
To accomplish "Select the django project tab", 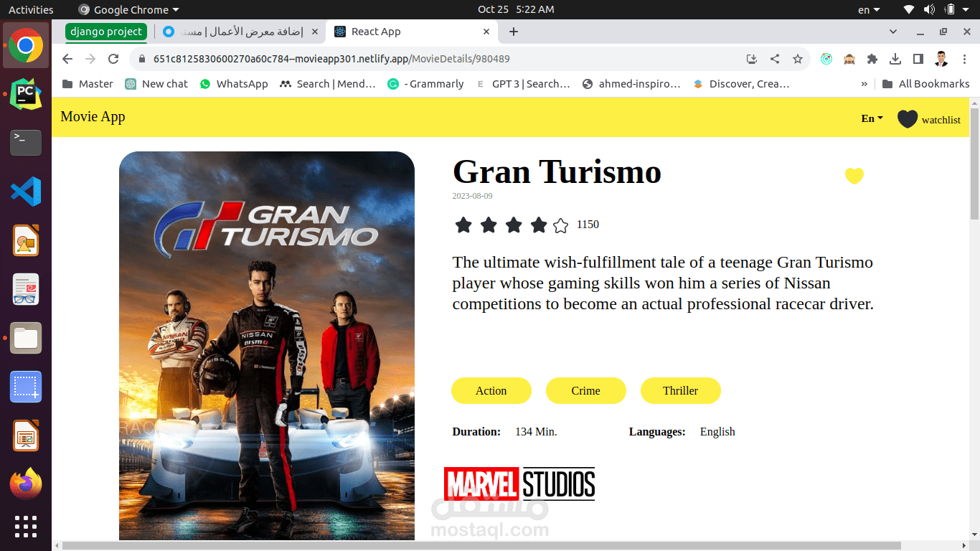I will [105, 32].
